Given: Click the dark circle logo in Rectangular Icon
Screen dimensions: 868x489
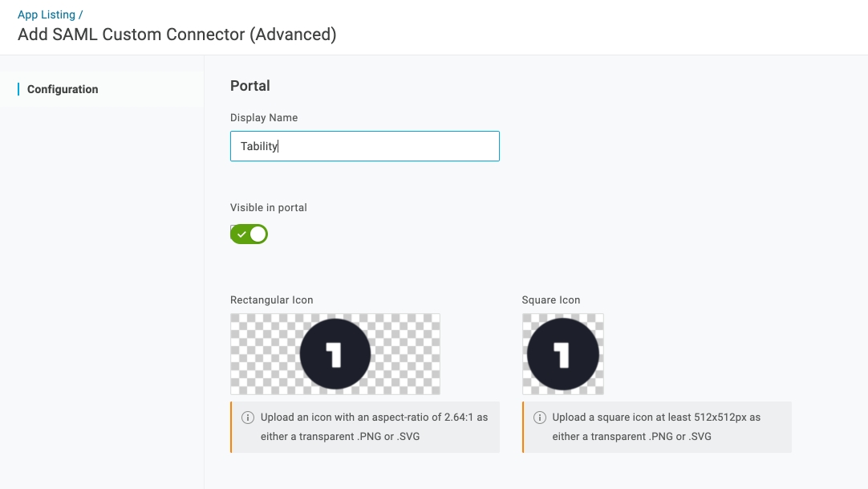Looking at the screenshot, I should click(x=335, y=354).
